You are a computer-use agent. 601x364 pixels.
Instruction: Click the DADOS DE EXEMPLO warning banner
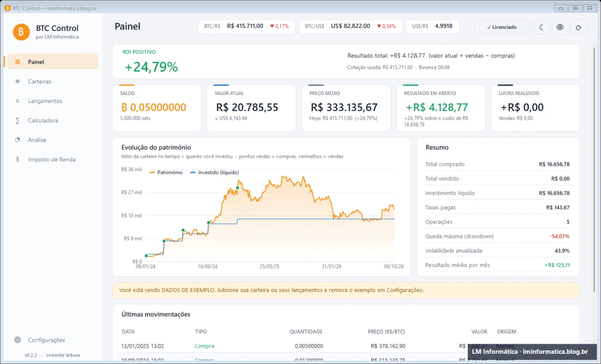tap(346, 290)
